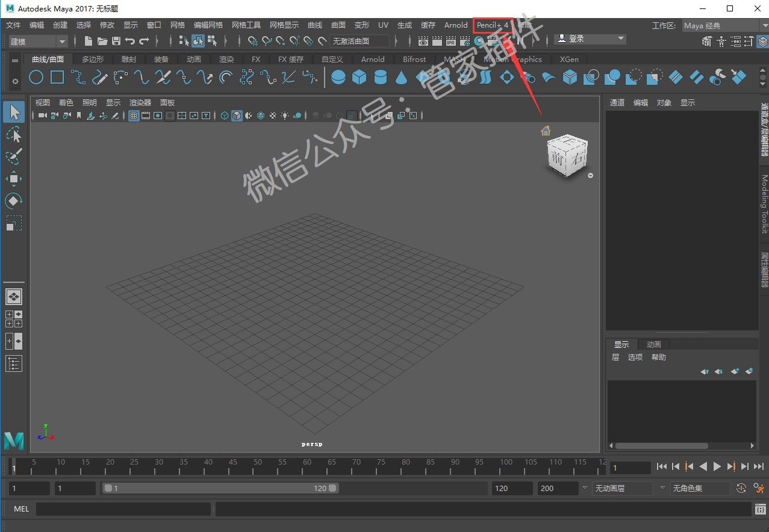Open the 工作区 Maya 经典 dropdown

pyautogui.click(x=725, y=26)
